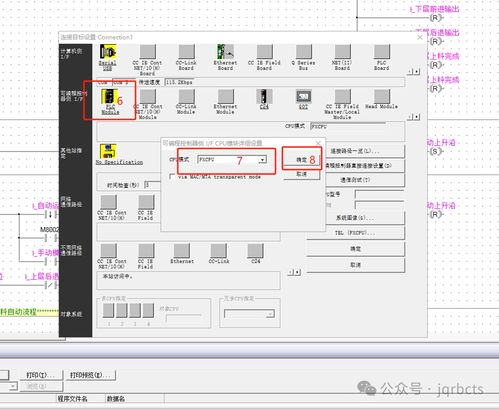The image size is (499, 409).
Task: Choose the PLC Module icon
Action: [x=109, y=97]
